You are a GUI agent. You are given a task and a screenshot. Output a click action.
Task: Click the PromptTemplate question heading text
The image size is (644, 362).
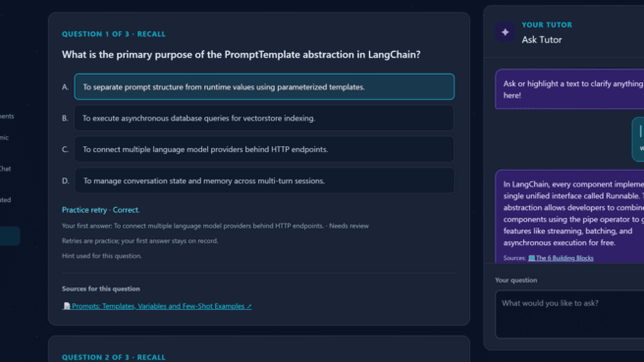tap(241, 54)
